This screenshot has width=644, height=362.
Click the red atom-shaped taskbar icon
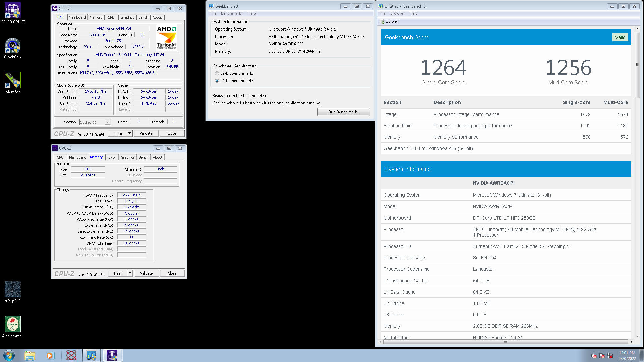coord(71,355)
